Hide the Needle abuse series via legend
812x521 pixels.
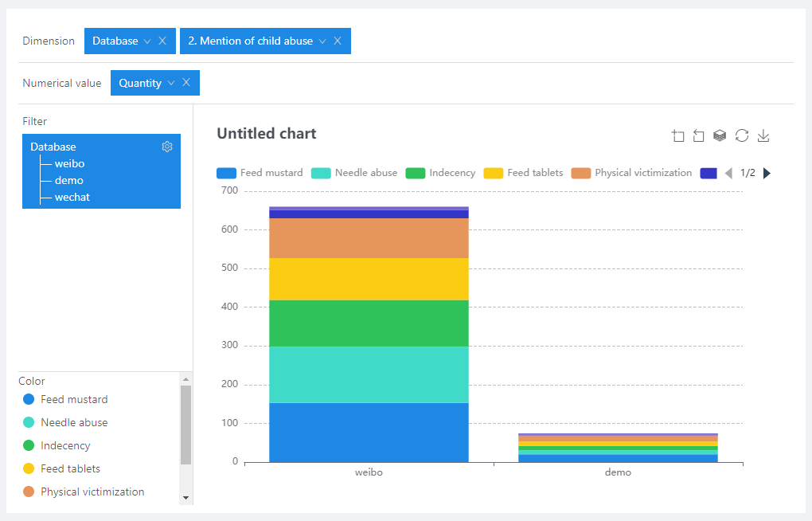[354, 173]
